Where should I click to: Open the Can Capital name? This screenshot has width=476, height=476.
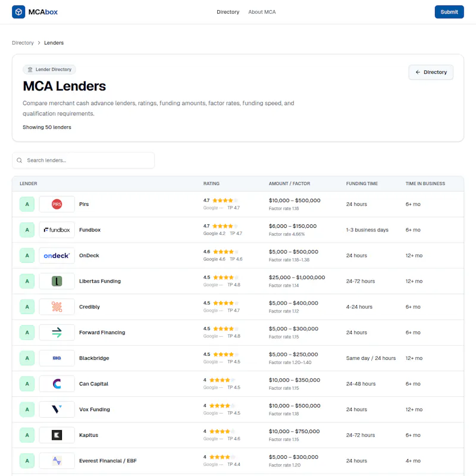tap(93, 384)
